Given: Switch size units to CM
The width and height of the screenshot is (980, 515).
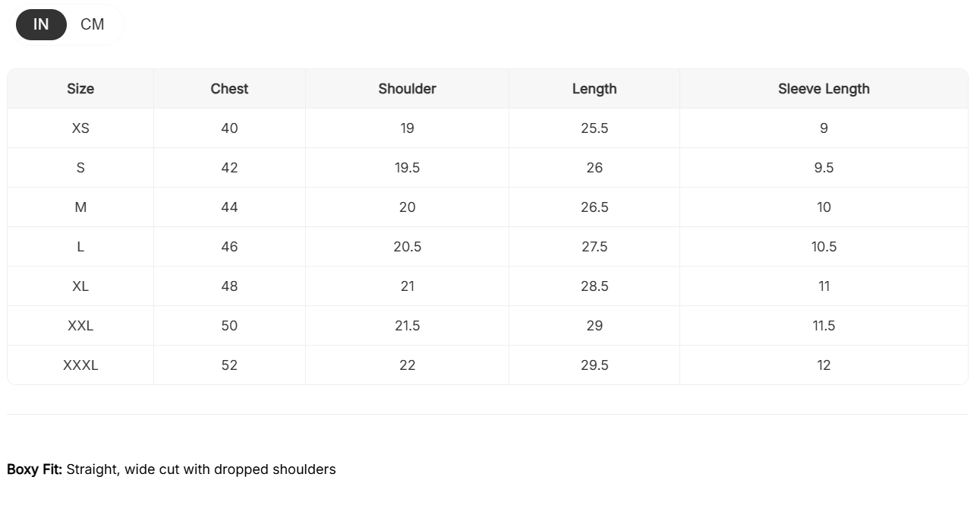Looking at the screenshot, I should tap(93, 24).
